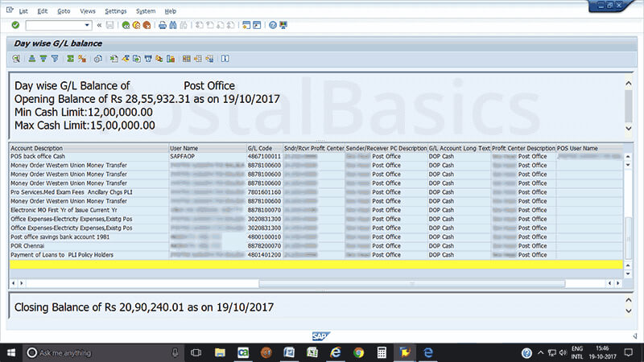Click the green Back navigation icon
Viewport: 644px width, 362px height.
point(126,25)
